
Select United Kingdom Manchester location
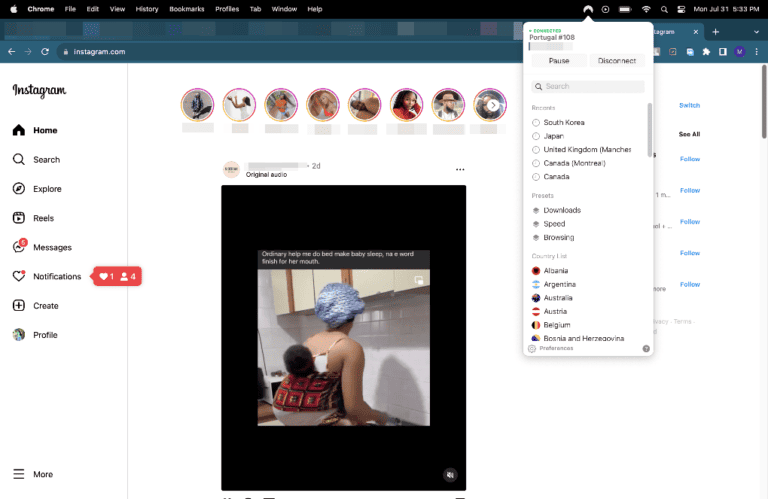[x=582, y=149]
